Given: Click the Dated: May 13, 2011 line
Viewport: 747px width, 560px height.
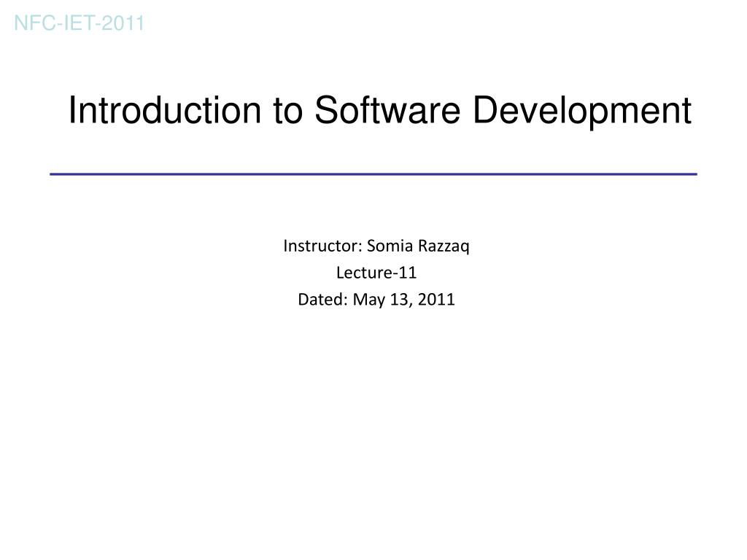Looking at the screenshot, I should pyautogui.click(x=376, y=300).
